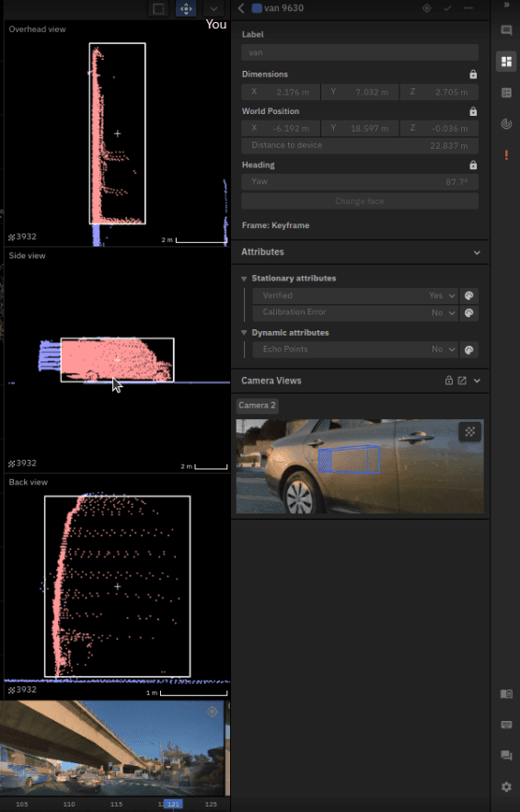Open the settings gear in right sidebar
The width and height of the screenshot is (520, 812).
pos(506,786)
